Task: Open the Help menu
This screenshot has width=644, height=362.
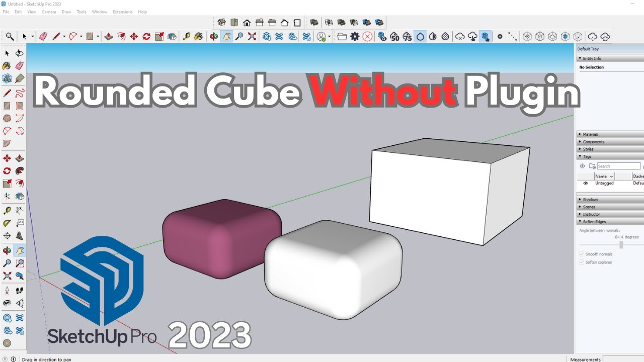Action: (x=142, y=12)
